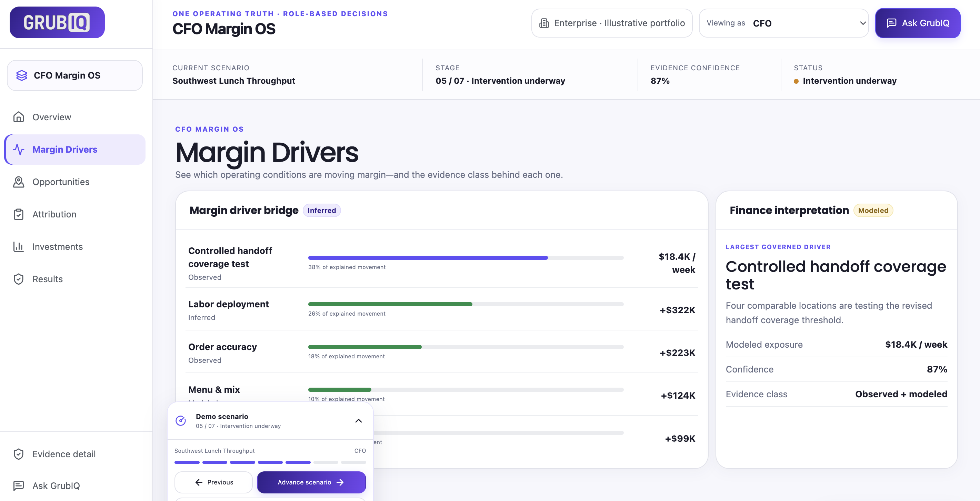The width and height of the screenshot is (980, 501).
Task: Collapse the Demo scenario panel chevron
Action: click(x=358, y=420)
